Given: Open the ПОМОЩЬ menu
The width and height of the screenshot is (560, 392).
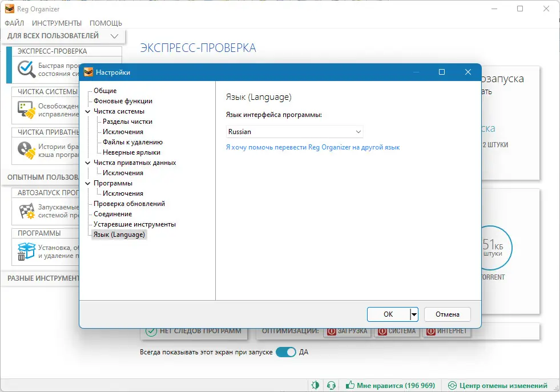Looking at the screenshot, I should click(106, 23).
